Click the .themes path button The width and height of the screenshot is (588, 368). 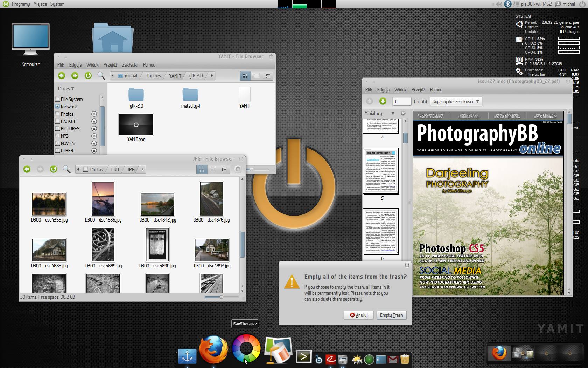pos(154,76)
